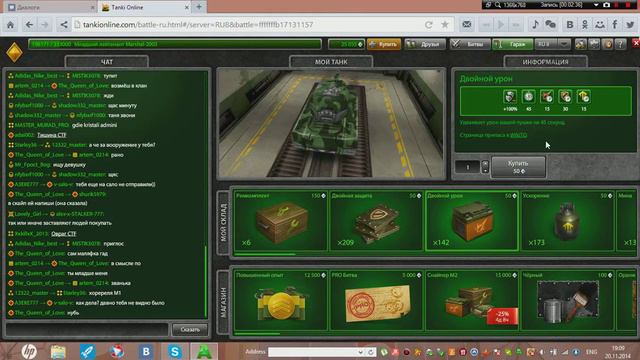Click the green A app in taskbar
Screen dimensions: 640x360
[204, 351]
